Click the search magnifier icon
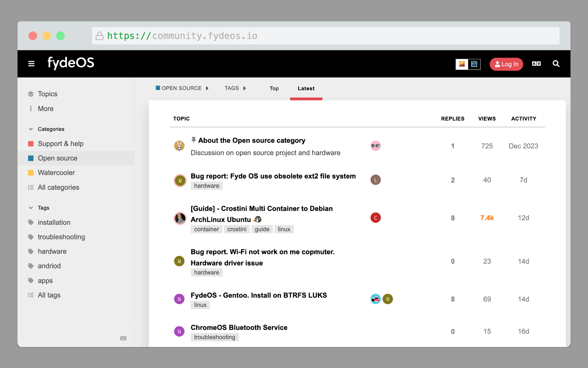588x368 pixels. pos(556,64)
